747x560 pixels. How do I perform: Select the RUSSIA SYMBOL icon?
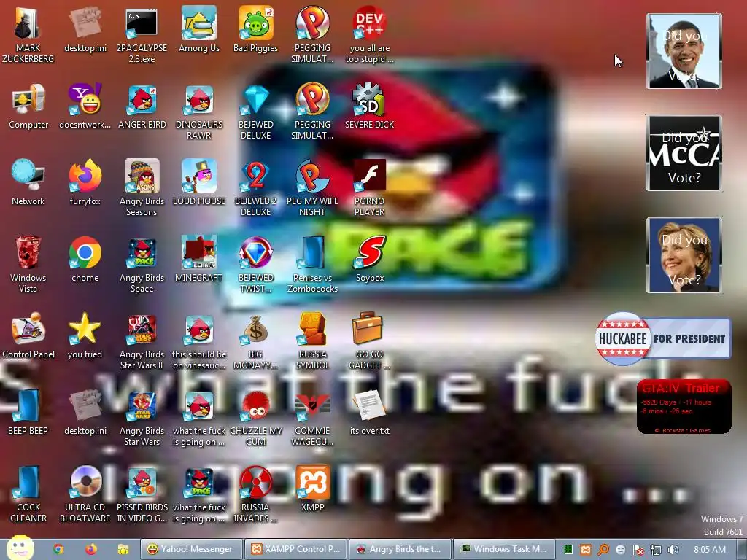coord(312,341)
